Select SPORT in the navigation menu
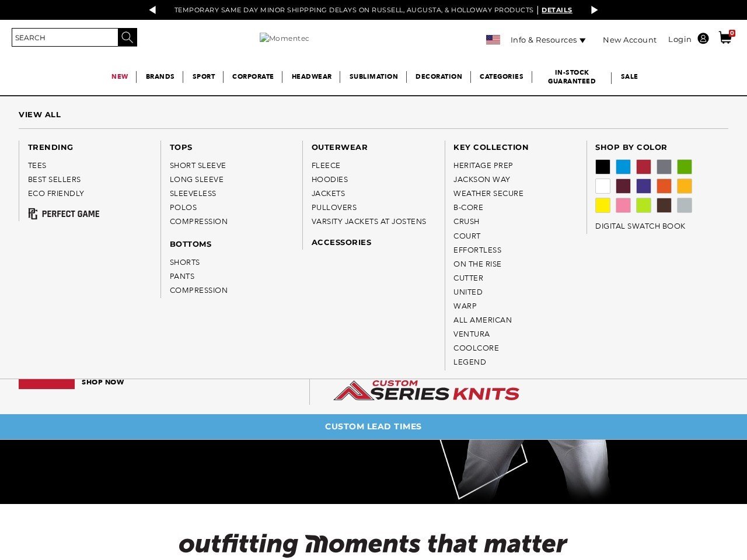This screenshot has width=747, height=560. 203,76
